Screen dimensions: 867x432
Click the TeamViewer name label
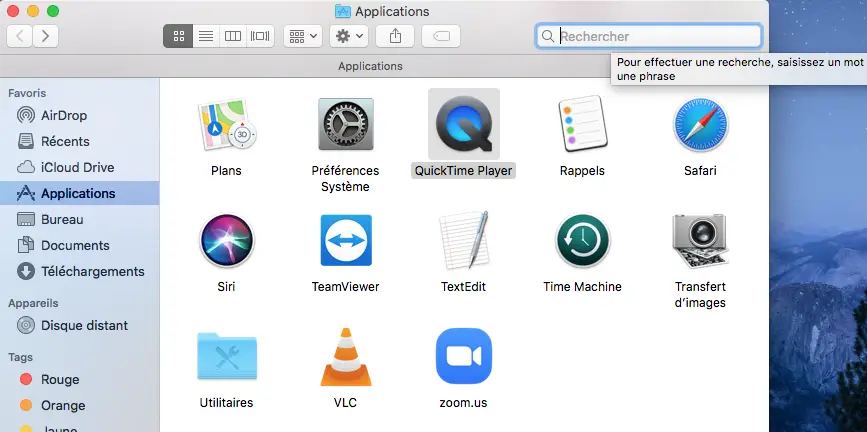[346, 287]
